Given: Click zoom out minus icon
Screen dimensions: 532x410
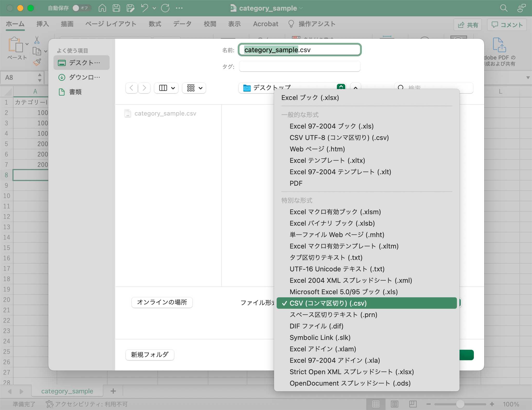Looking at the screenshot, I should coord(429,404).
